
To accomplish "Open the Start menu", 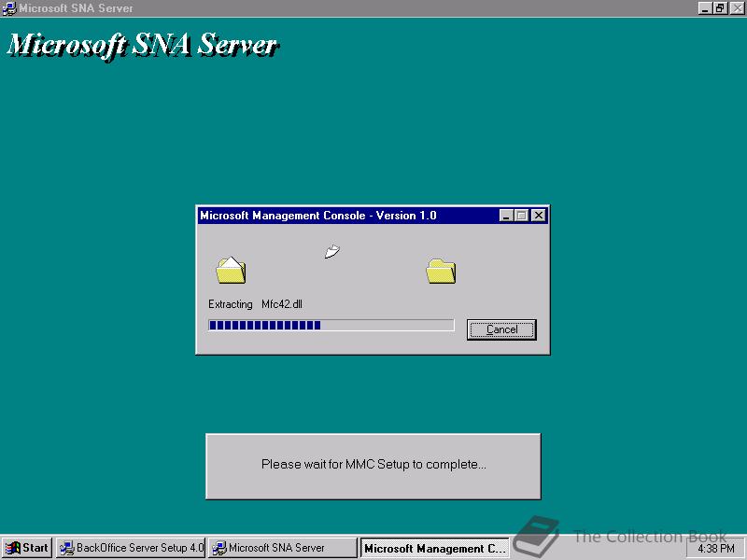I will click(27, 548).
